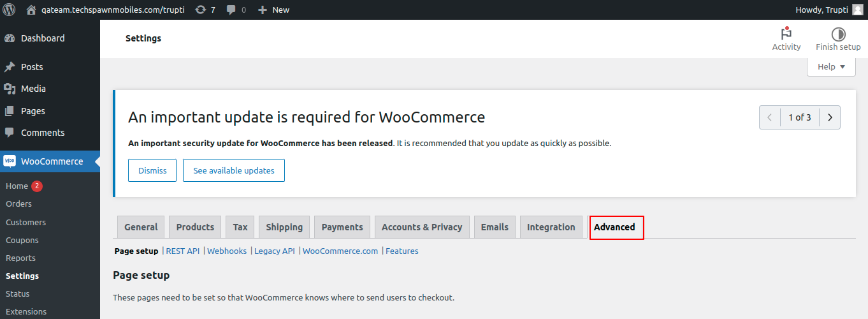Open the Activity flag icon
This screenshot has width=868, height=319.
tap(786, 34)
